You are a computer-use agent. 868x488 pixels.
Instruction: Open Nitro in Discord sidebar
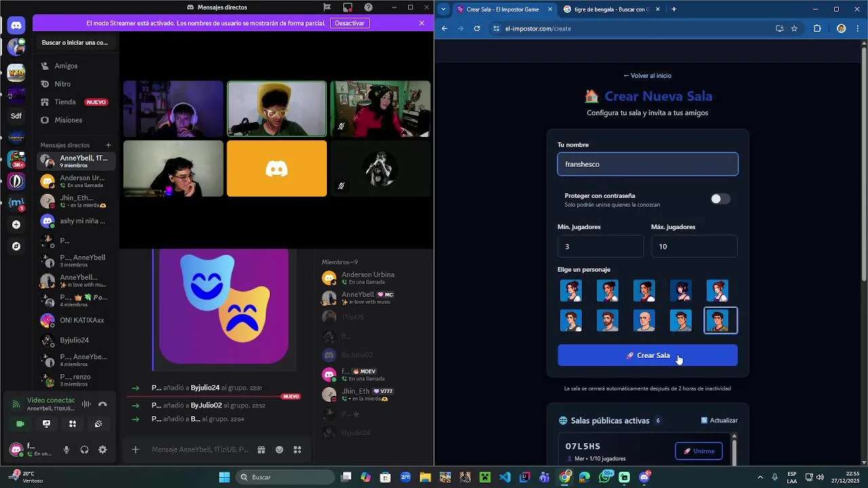point(75,84)
